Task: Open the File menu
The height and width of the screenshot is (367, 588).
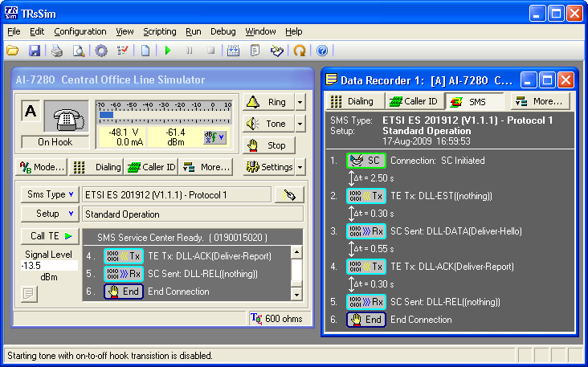Action: [x=14, y=31]
